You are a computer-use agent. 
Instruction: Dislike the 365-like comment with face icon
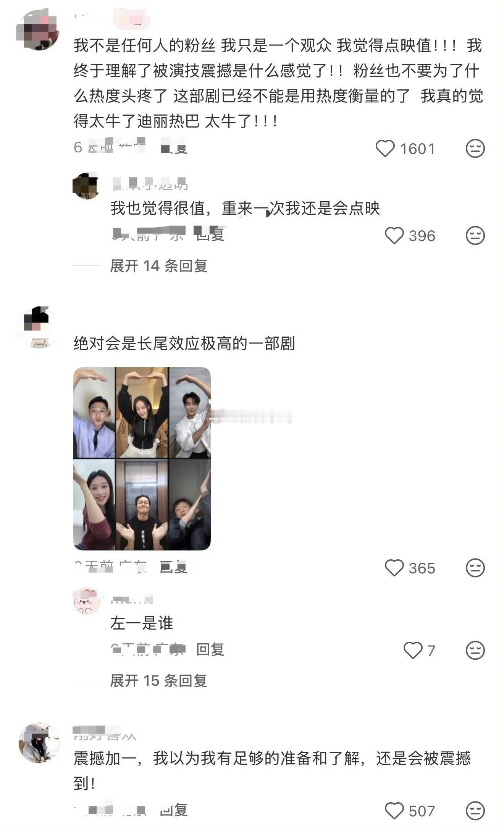[475, 568]
